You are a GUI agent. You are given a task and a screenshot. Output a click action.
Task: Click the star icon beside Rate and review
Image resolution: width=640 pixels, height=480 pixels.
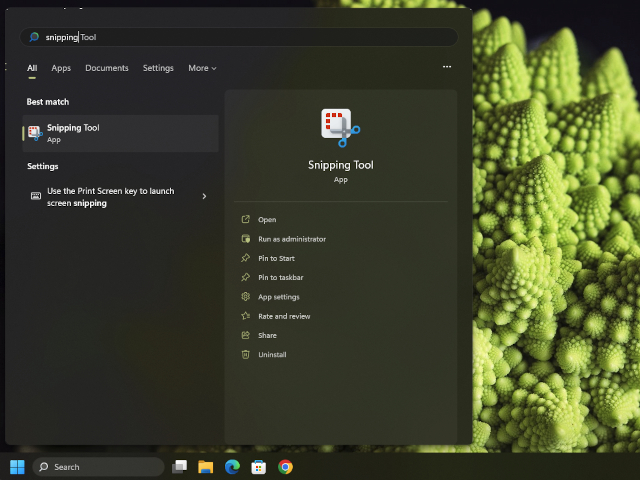pyautogui.click(x=245, y=316)
